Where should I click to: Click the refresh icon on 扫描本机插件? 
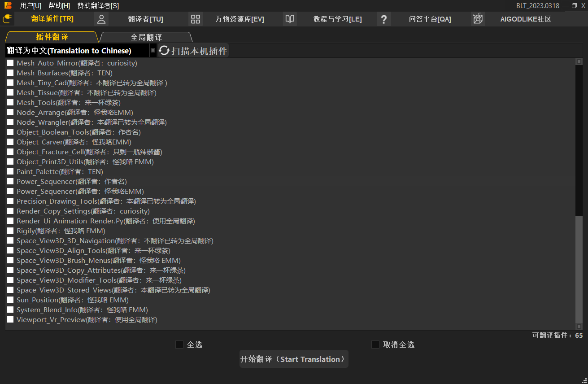(164, 51)
